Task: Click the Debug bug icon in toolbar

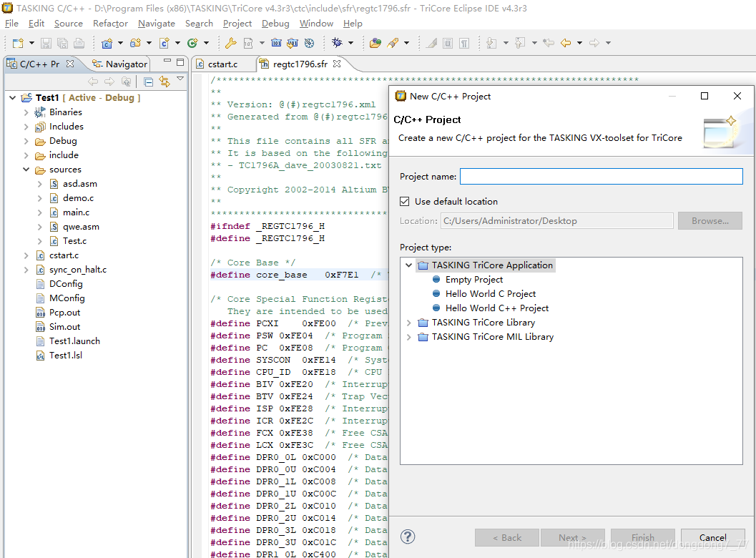Action: click(337, 43)
